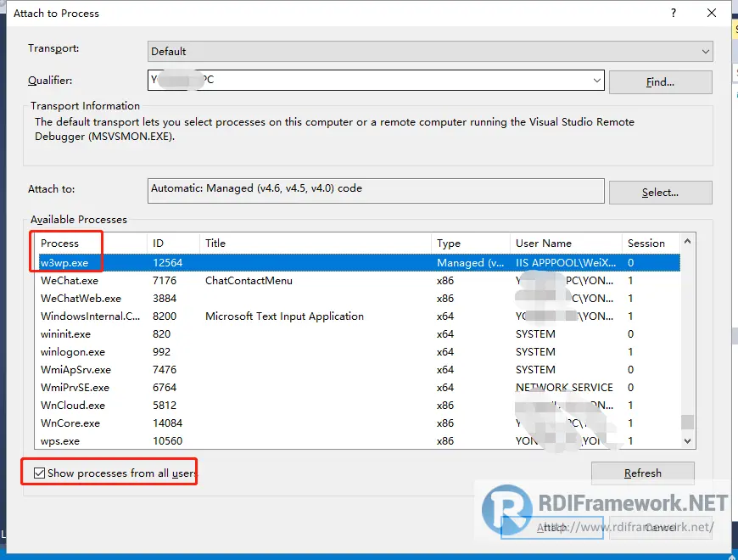Sort list by Type column header

471,244
